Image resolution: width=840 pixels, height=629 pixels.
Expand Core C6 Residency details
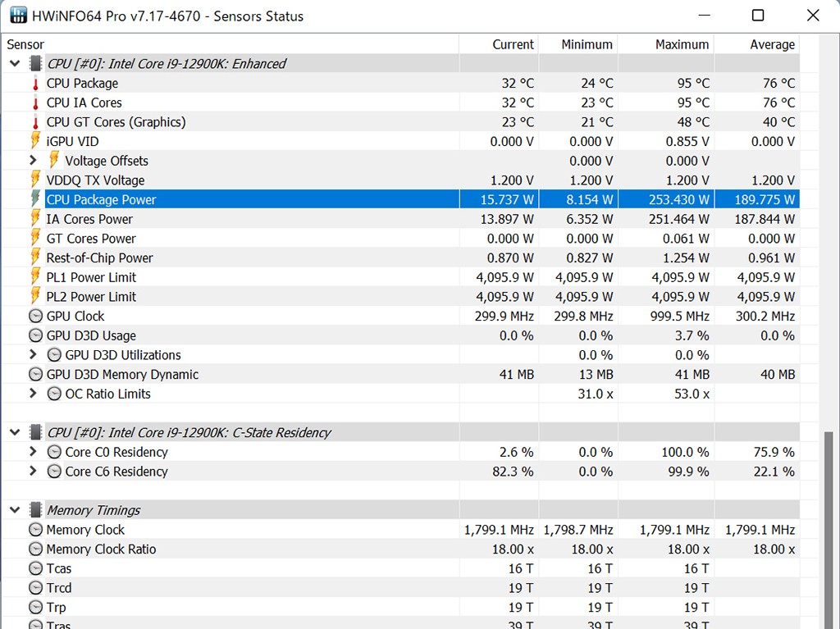(x=33, y=472)
